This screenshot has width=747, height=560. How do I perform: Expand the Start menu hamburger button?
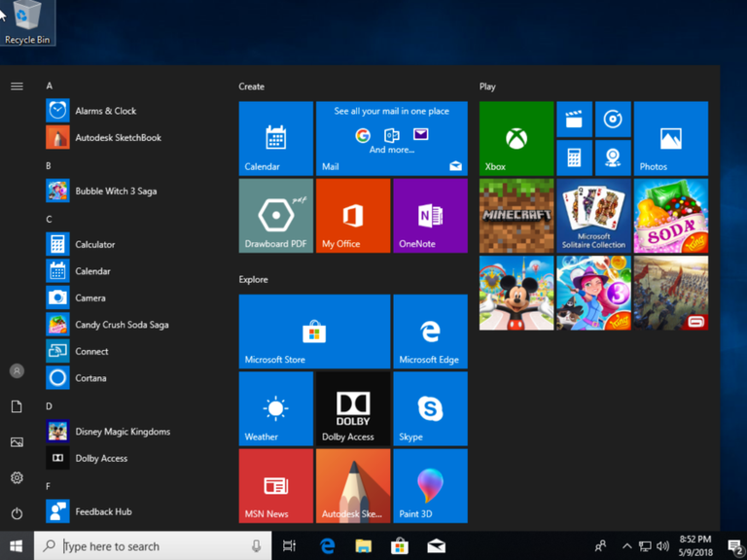[17, 87]
